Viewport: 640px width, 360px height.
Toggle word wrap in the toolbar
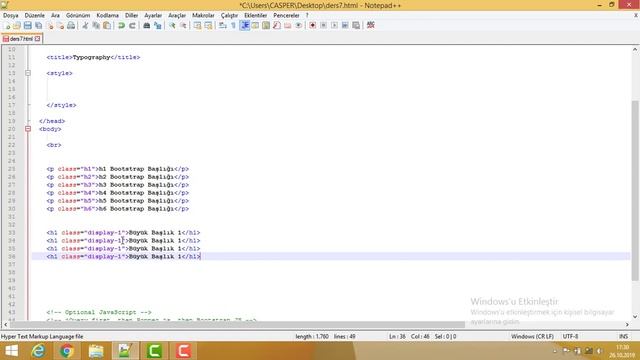point(222,26)
